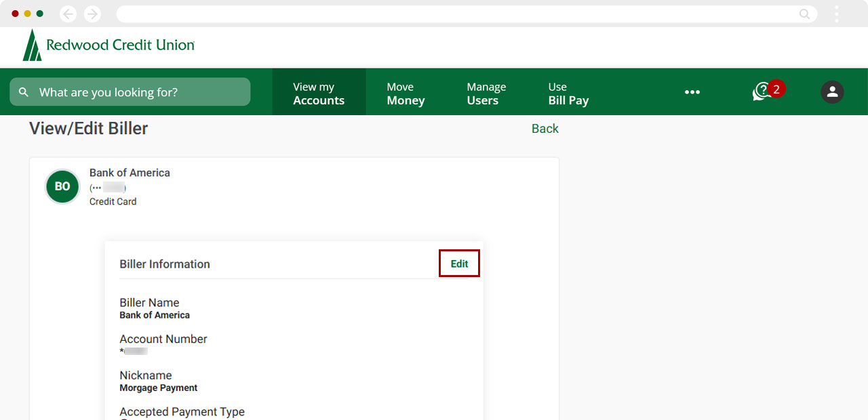Image resolution: width=868 pixels, height=420 pixels.
Task: Open the user profile icon
Action: (832, 91)
